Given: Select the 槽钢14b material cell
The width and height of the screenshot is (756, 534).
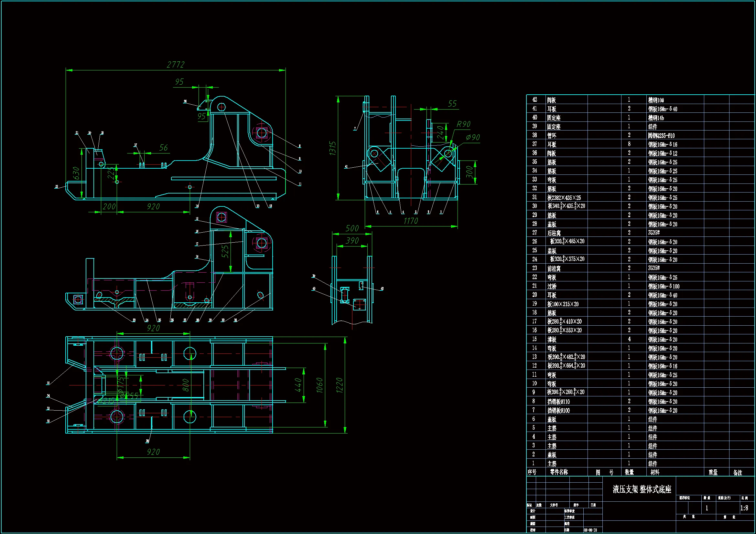Looking at the screenshot, I should coord(656,118).
